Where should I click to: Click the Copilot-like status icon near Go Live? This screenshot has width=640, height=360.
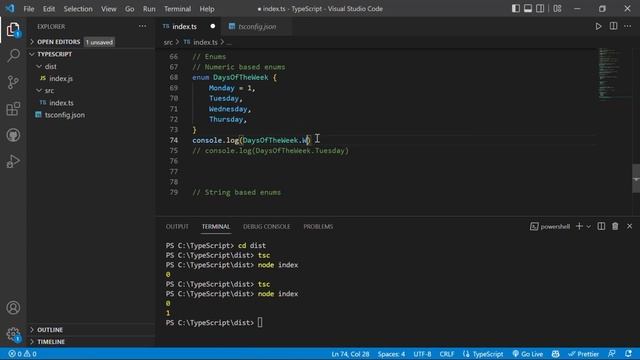point(556,354)
